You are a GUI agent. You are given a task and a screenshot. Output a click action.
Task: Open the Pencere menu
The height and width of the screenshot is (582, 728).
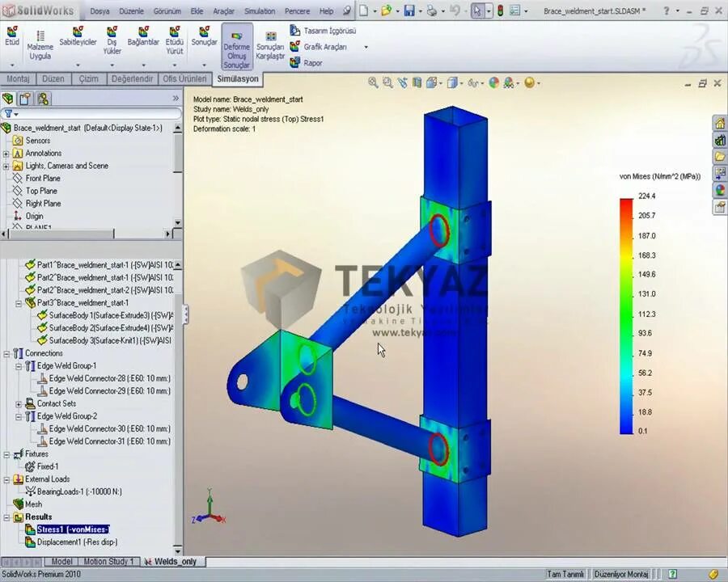pos(297,11)
